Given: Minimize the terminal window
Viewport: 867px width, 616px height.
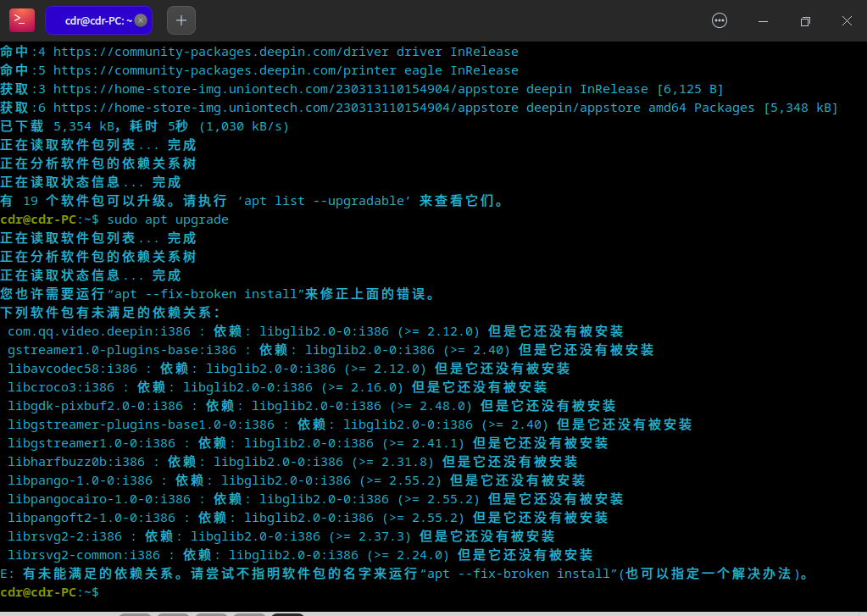Looking at the screenshot, I should 761,20.
